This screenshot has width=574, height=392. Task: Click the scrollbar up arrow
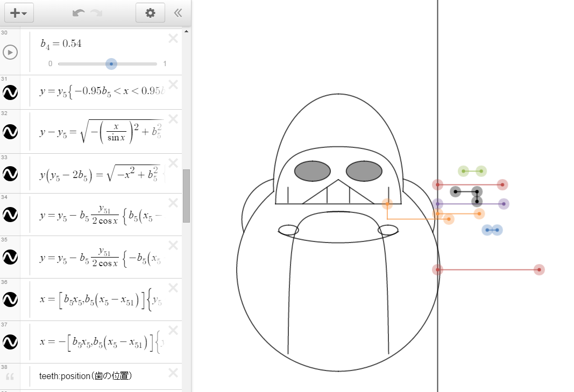pyautogui.click(x=186, y=32)
